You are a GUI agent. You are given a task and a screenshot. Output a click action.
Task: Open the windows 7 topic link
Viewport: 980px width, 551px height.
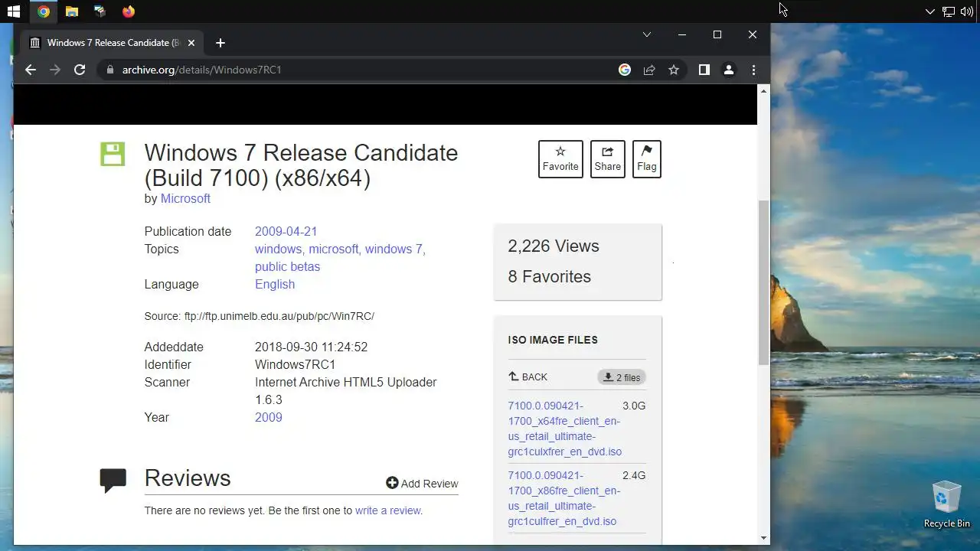pyautogui.click(x=394, y=249)
